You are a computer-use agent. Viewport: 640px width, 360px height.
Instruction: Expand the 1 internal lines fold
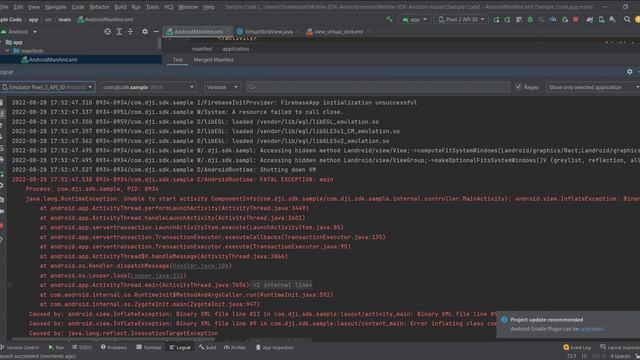point(282,285)
